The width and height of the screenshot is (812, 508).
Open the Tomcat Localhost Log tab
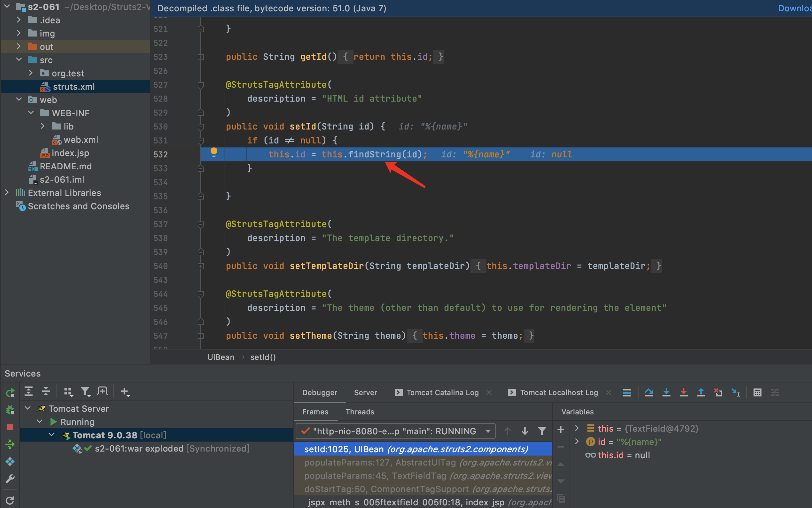pos(553,392)
